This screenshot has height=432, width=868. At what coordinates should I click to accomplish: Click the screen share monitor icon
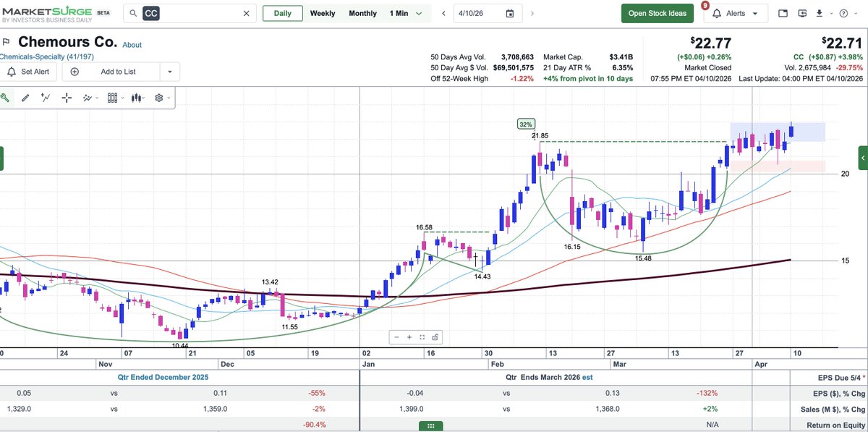pyautogui.click(x=802, y=13)
